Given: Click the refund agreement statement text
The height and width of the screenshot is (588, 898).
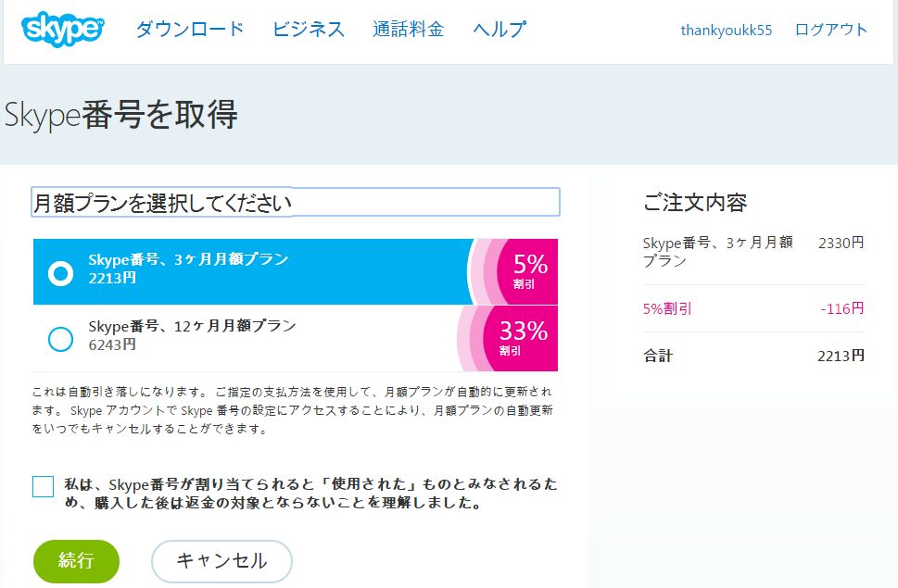Looking at the screenshot, I should pyautogui.click(x=310, y=493).
